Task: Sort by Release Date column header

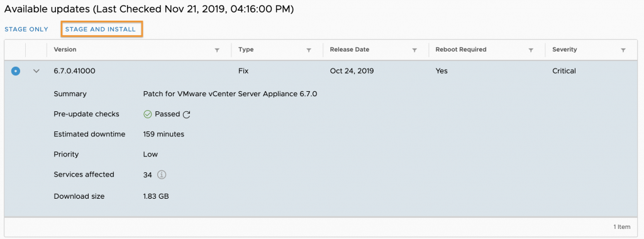Action: 350,50
